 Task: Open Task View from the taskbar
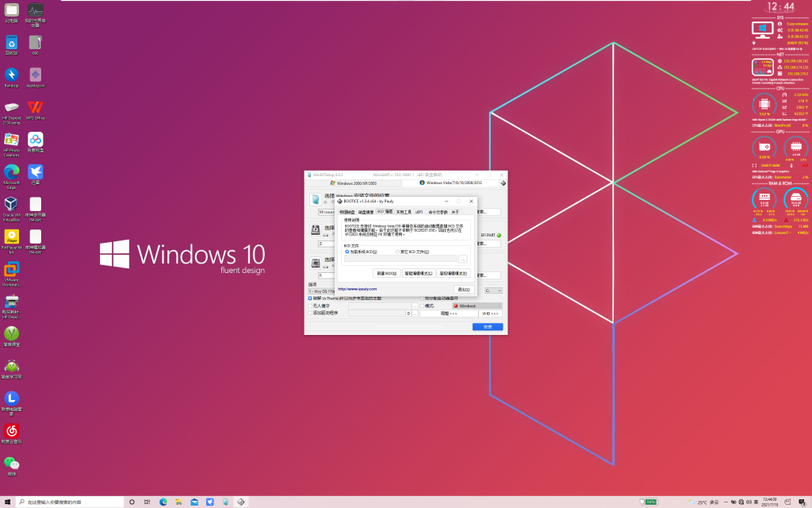147,502
